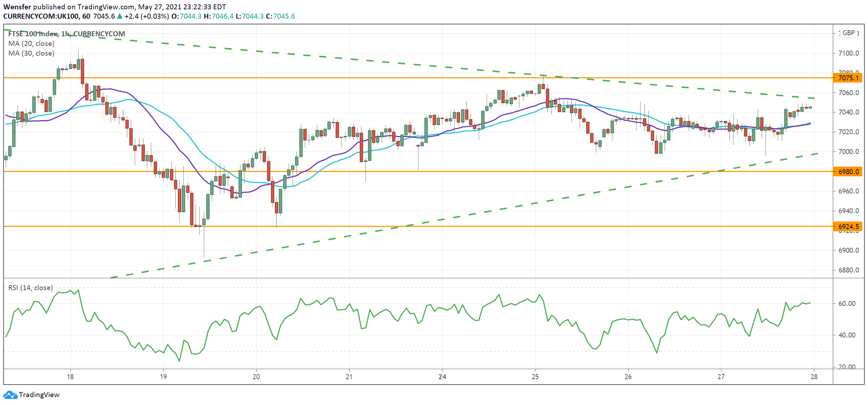Click the 6900.0 price axis label
The height and width of the screenshot is (405, 868).
pyautogui.click(x=848, y=250)
